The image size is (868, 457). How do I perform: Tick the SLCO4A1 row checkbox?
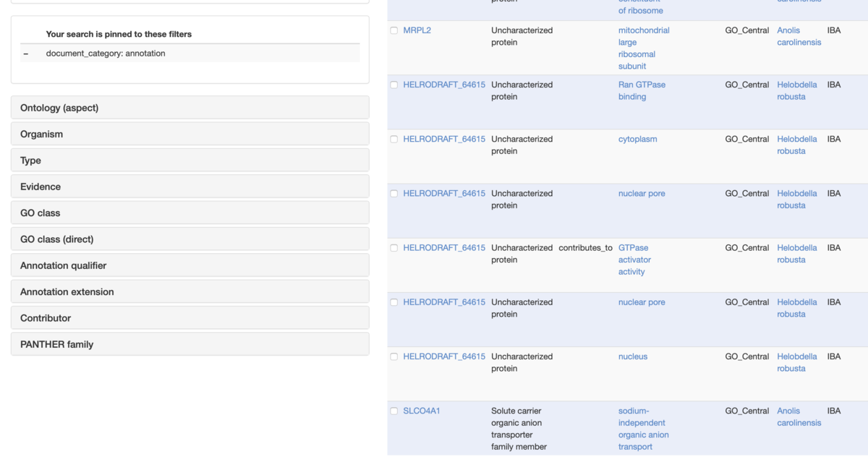pos(394,411)
